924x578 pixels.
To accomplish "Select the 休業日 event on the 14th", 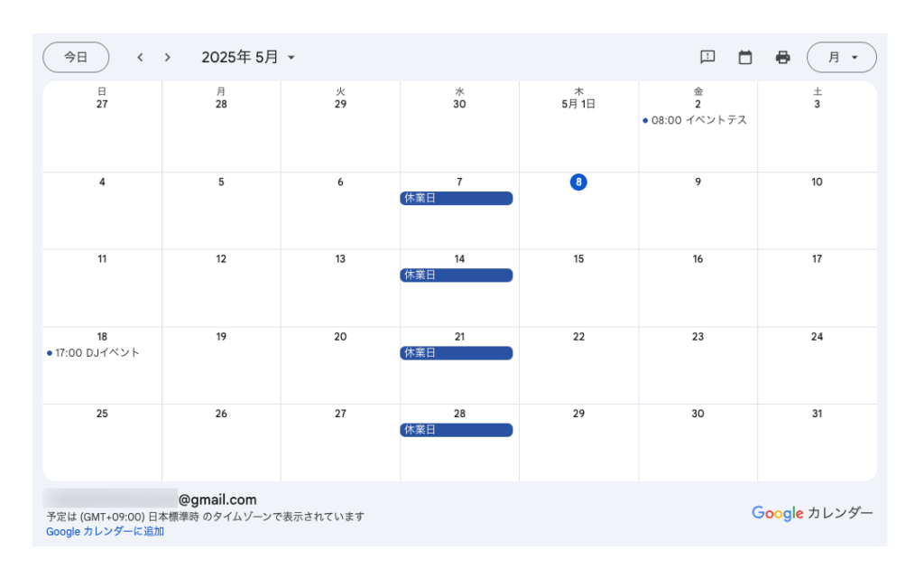I will 456,275.
